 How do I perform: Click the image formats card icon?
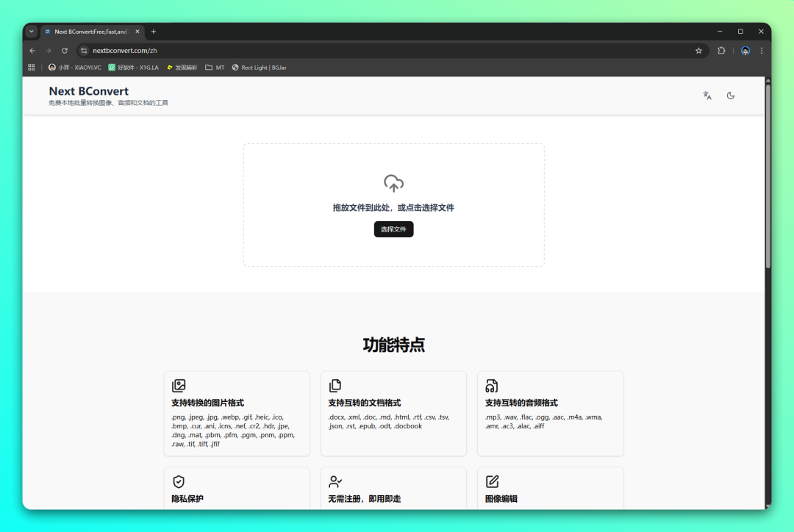tap(179, 386)
